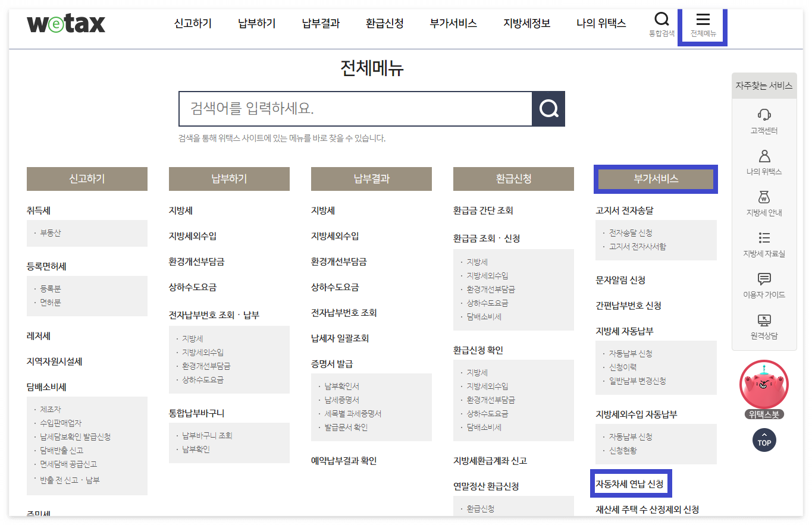Select 신고하기 in the top menu
The height and width of the screenshot is (525, 812).
coord(192,23)
